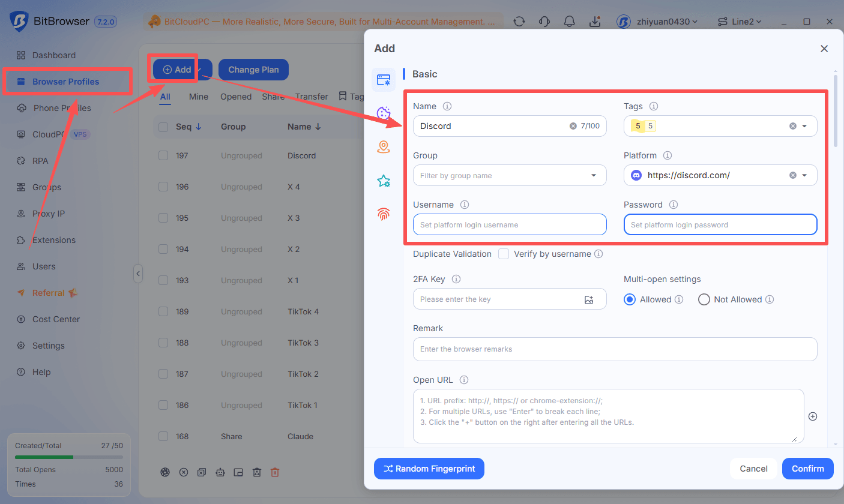Open the cookie section in the Add dialog
The width and height of the screenshot is (844, 504).
384,113
